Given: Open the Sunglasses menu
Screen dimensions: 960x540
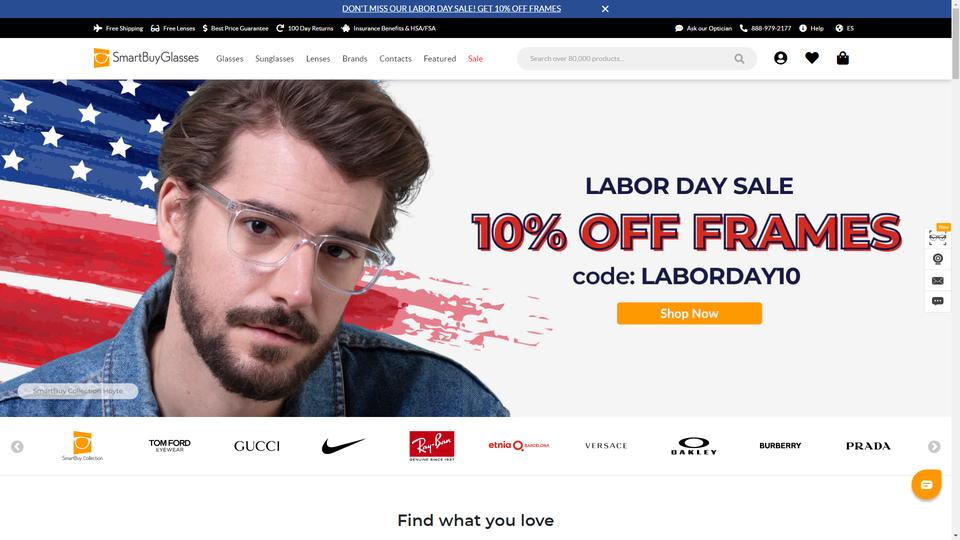Looking at the screenshot, I should (274, 59).
